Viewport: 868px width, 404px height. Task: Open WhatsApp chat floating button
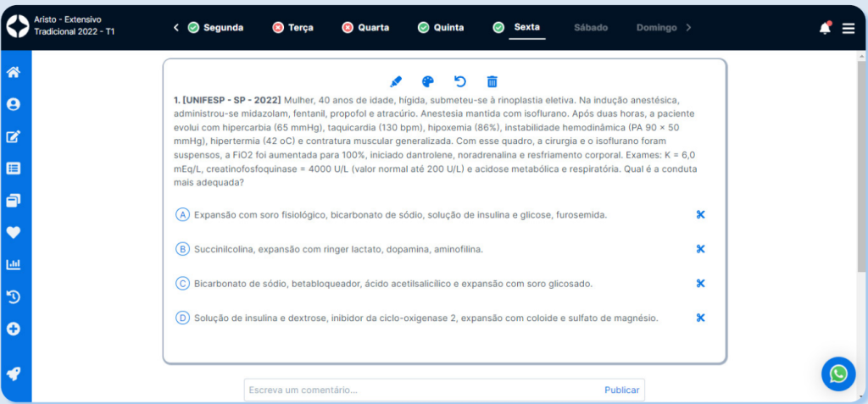pyautogui.click(x=838, y=374)
